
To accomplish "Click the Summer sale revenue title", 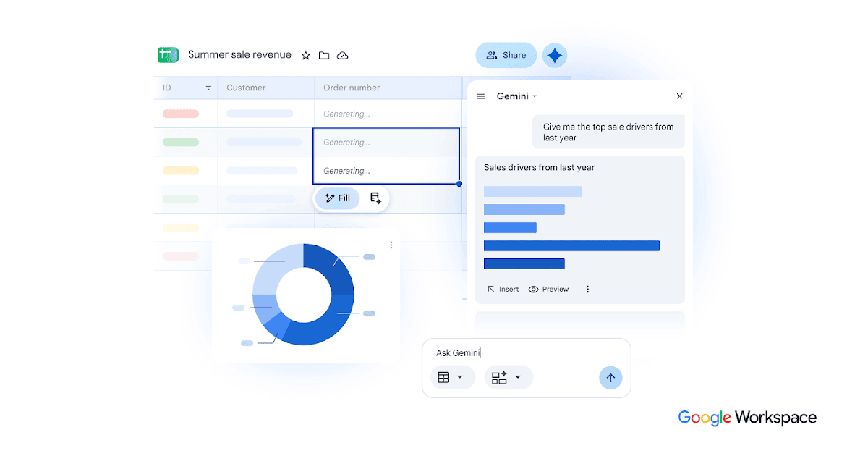I will click(x=239, y=55).
